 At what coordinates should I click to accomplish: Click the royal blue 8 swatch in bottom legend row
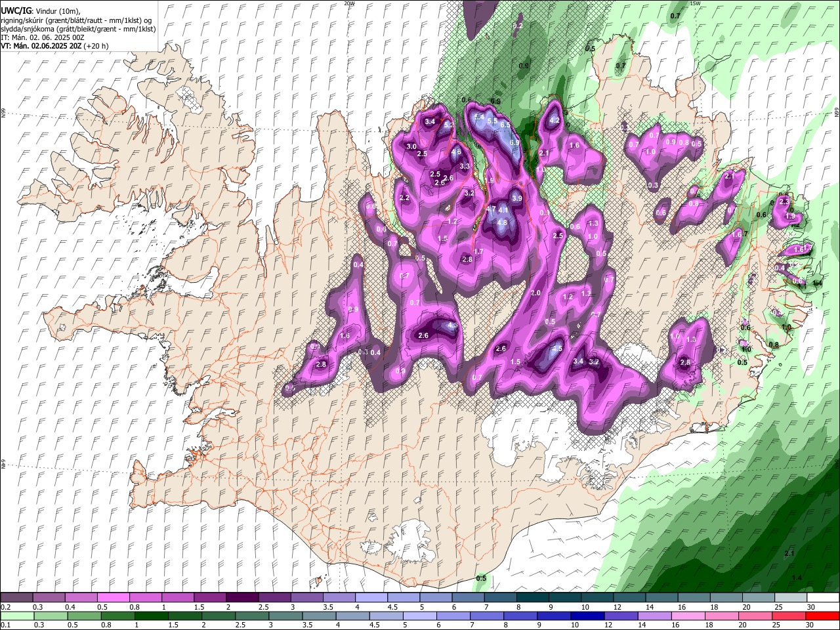520,616
